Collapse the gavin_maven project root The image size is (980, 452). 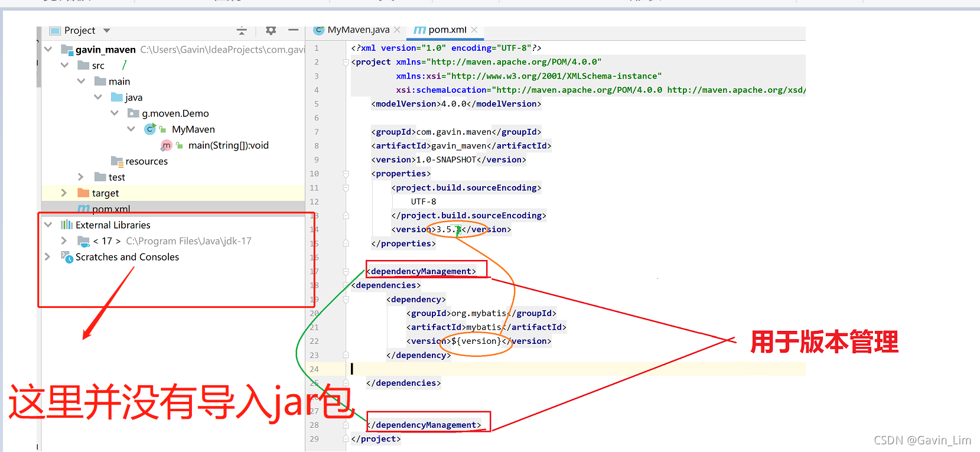tap(48, 49)
